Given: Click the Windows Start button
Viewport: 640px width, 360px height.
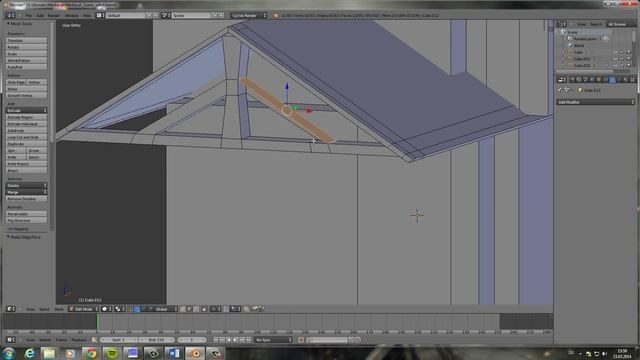Looking at the screenshot, I should pyautogui.click(x=9, y=353).
